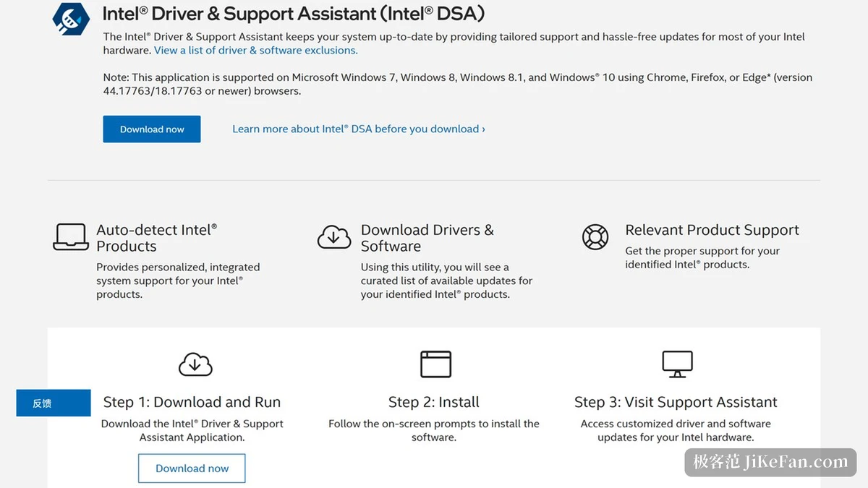Click the Download Drivers & Software heading
The height and width of the screenshot is (488, 868).
point(427,238)
